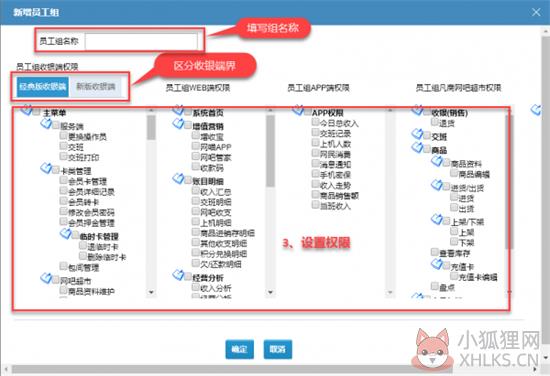Collapse the bold 商品 parent node
The height and width of the screenshot is (376, 550).
coord(417,147)
